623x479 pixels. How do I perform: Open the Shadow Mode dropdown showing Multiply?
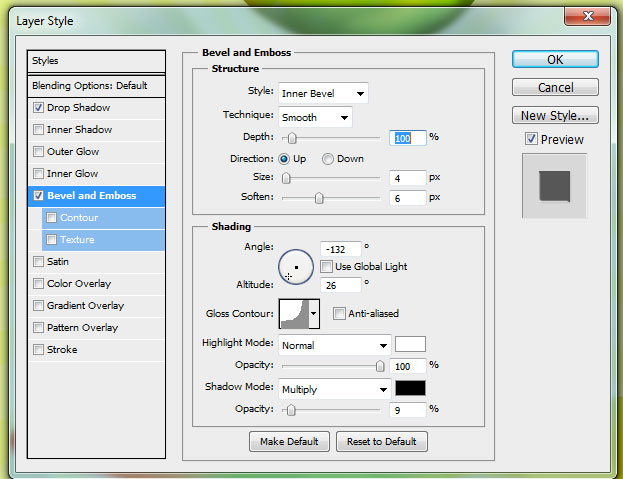point(333,388)
